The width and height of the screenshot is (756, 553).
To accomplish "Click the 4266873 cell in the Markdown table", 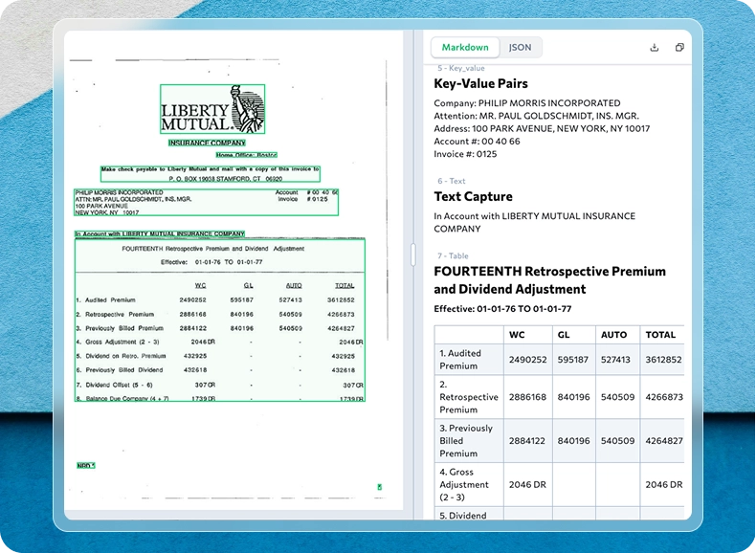I will tap(664, 397).
